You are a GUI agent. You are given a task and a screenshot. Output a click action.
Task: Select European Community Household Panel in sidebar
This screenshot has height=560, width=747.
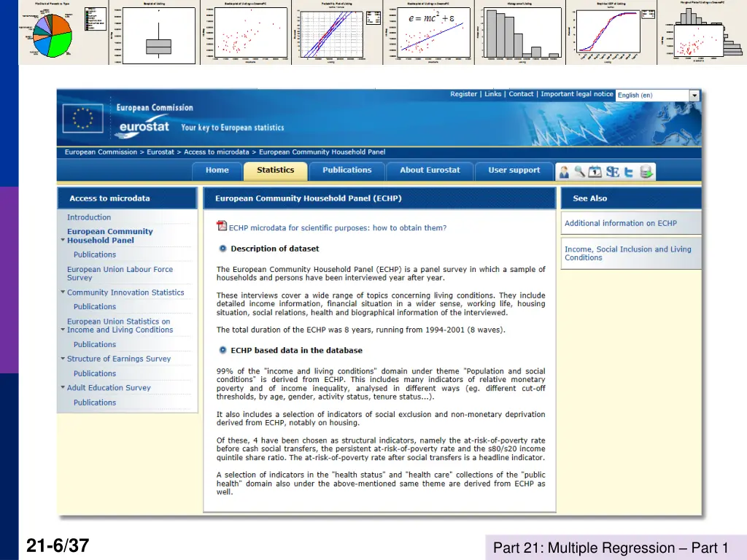point(110,236)
